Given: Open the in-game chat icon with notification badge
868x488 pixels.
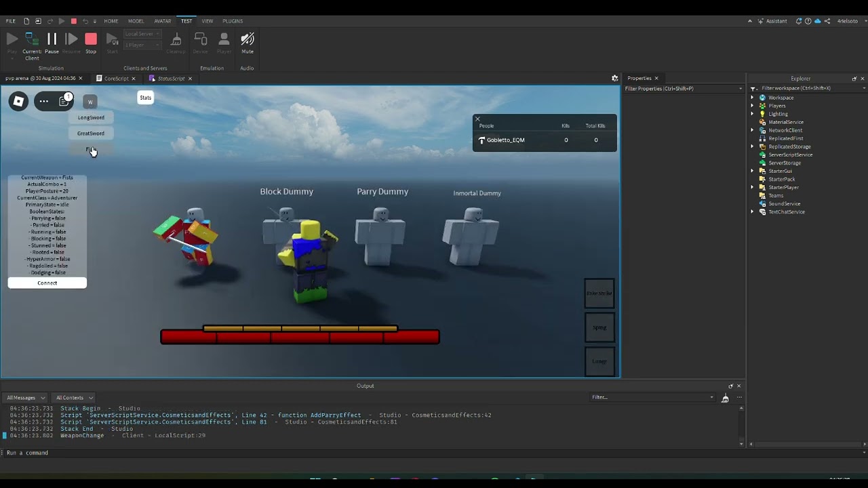Looking at the screenshot, I should tap(64, 102).
